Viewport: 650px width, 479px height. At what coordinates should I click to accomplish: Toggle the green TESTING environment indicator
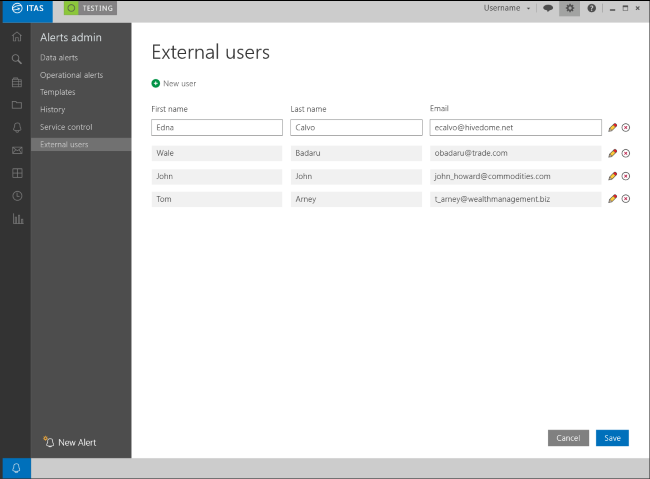(x=90, y=8)
